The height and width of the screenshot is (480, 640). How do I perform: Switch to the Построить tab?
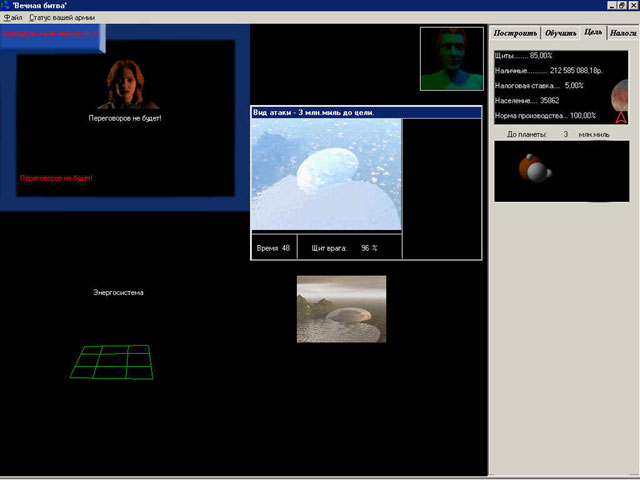pos(516,33)
